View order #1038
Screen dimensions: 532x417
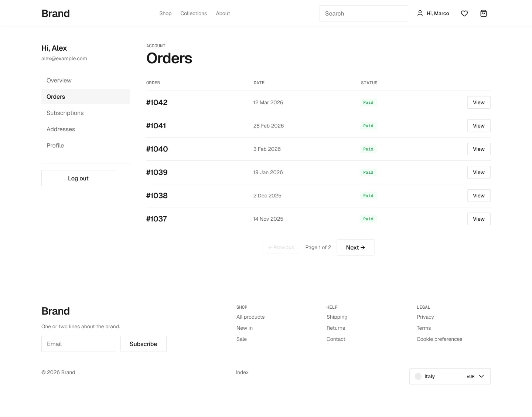(x=479, y=196)
